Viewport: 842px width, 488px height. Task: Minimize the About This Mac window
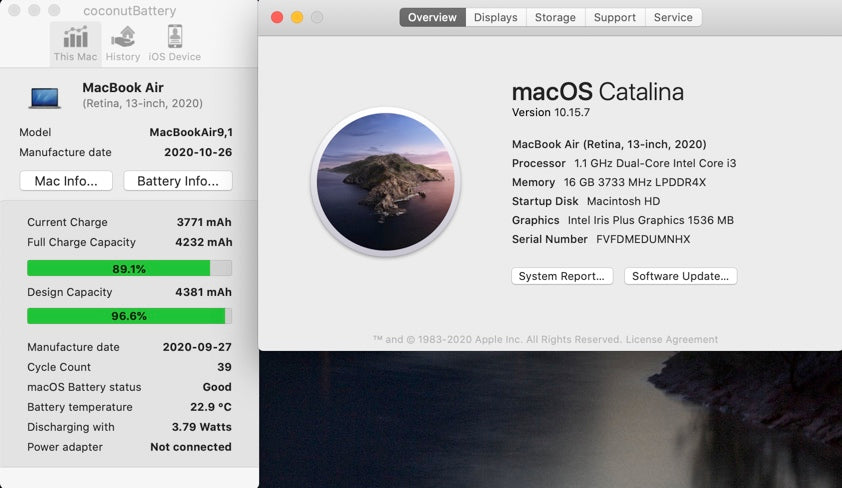[x=297, y=17]
